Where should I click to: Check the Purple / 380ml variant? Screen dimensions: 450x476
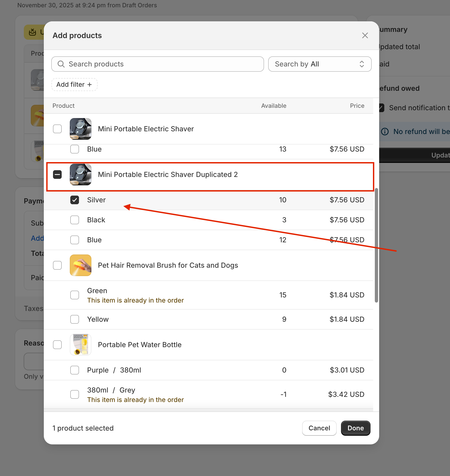point(75,370)
